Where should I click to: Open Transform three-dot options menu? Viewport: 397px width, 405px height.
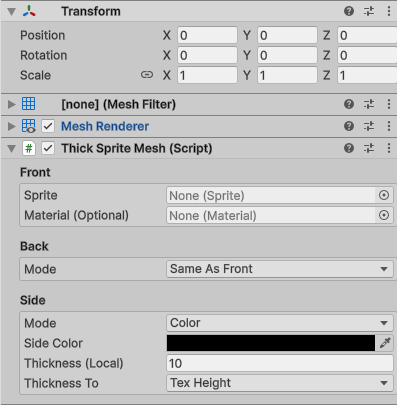pos(389,11)
